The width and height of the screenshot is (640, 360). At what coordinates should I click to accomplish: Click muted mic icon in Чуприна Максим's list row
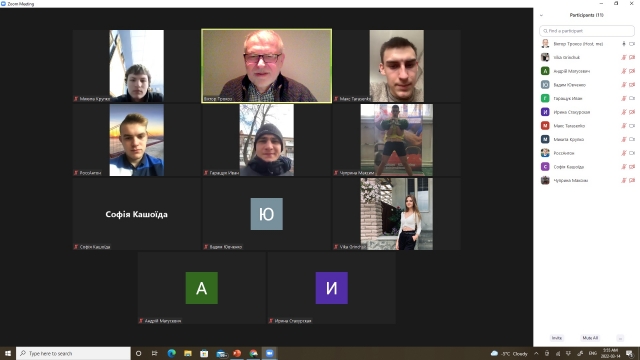tap(624, 180)
